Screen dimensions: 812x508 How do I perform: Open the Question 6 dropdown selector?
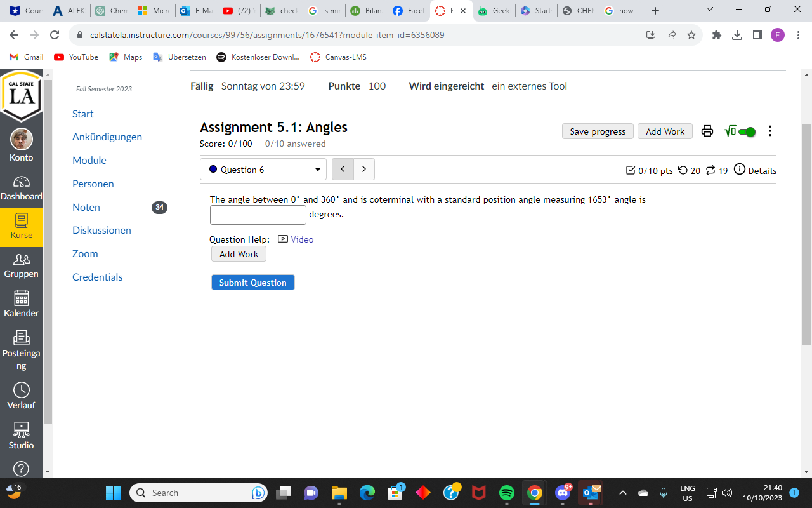pyautogui.click(x=263, y=170)
